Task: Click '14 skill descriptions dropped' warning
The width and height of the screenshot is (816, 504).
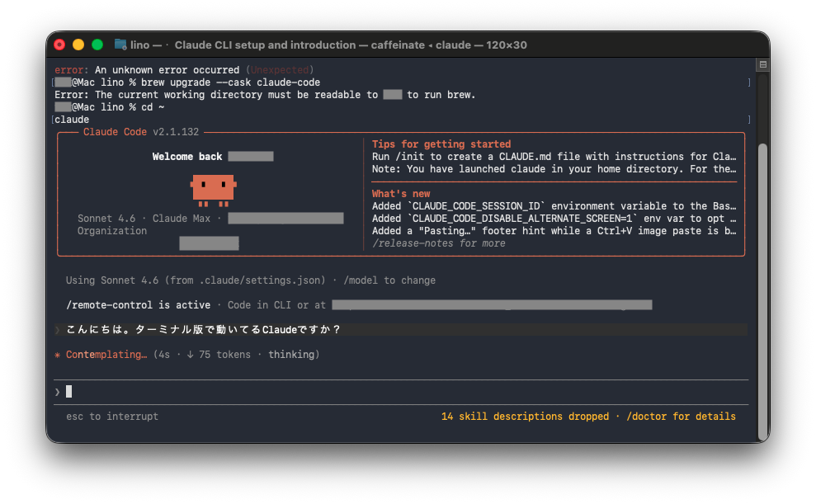Action: pos(525,416)
